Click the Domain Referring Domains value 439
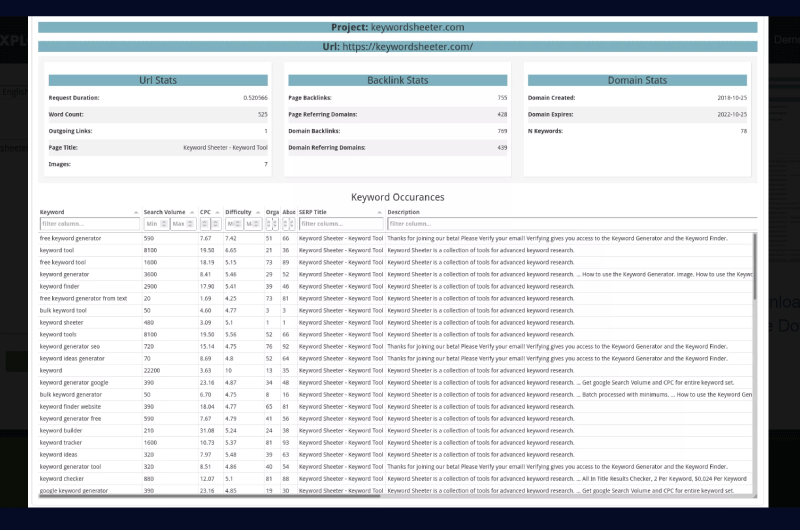800x530 pixels. (503, 147)
